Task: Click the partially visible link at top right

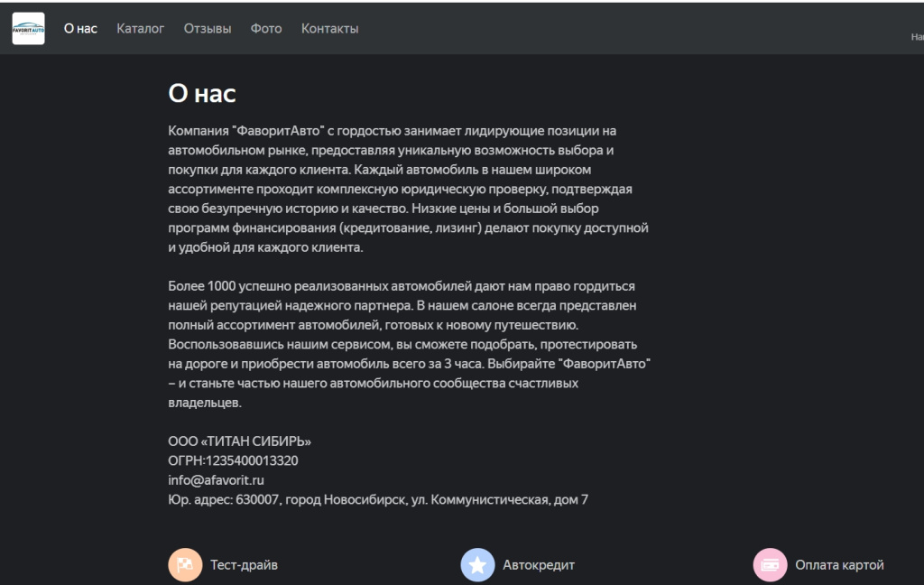Action: click(916, 38)
